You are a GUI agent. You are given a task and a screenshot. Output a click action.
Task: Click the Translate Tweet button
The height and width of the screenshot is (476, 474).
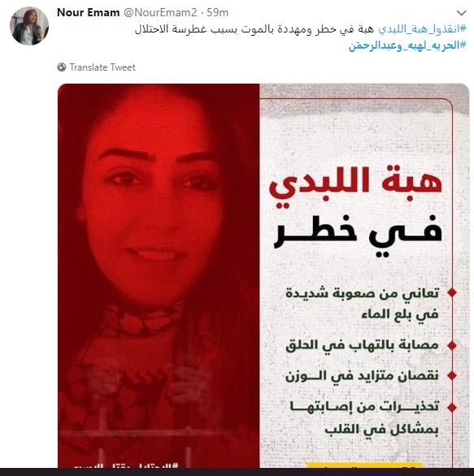(x=102, y=67)
